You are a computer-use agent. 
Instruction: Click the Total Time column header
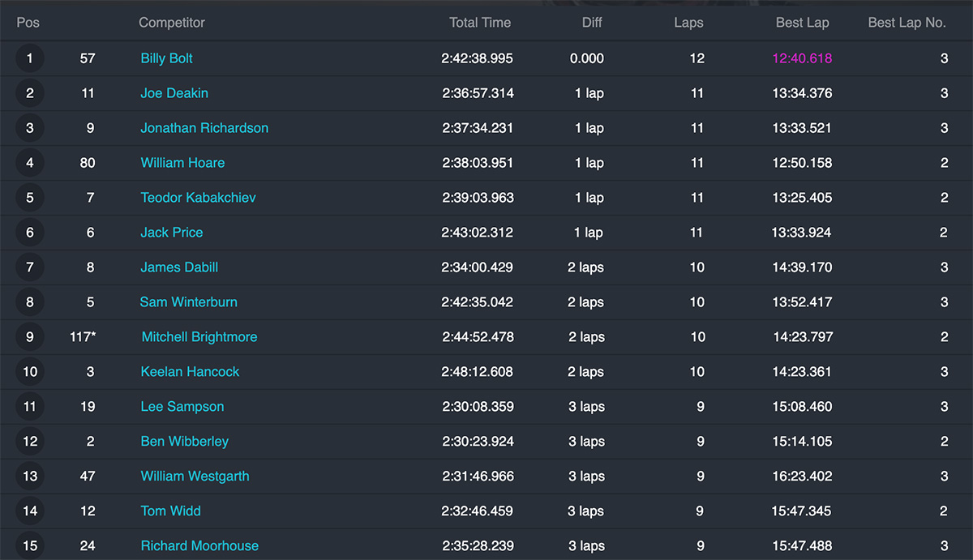[x=480, y=23]
